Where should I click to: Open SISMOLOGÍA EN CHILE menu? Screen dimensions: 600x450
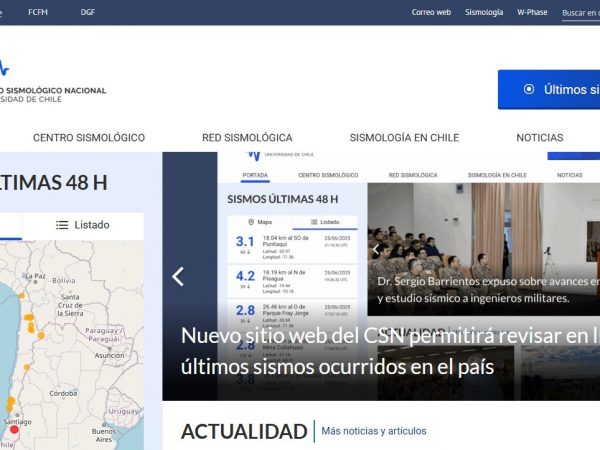pyautogui.click(x=404, y=137)
